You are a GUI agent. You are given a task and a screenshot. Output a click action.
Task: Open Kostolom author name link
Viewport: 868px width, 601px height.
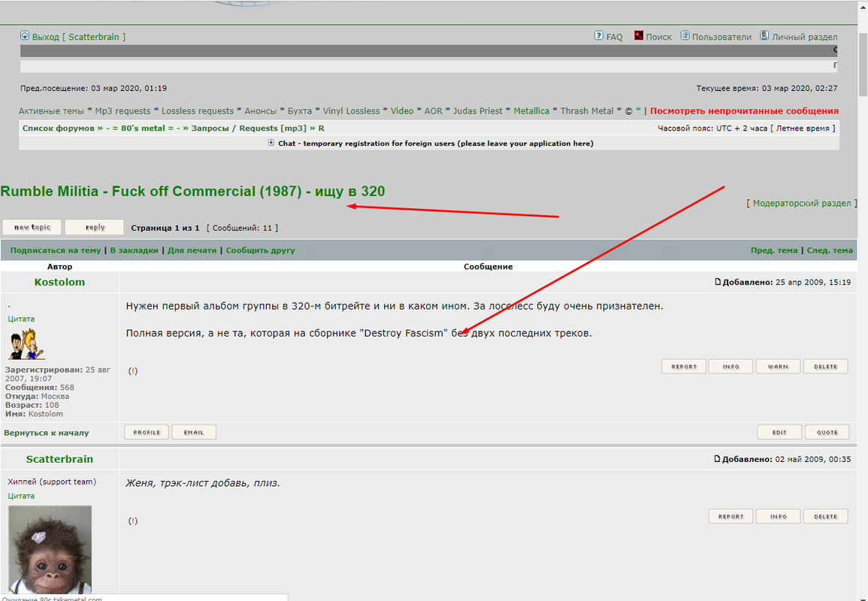pyautogui.click(x=60, y=282)
